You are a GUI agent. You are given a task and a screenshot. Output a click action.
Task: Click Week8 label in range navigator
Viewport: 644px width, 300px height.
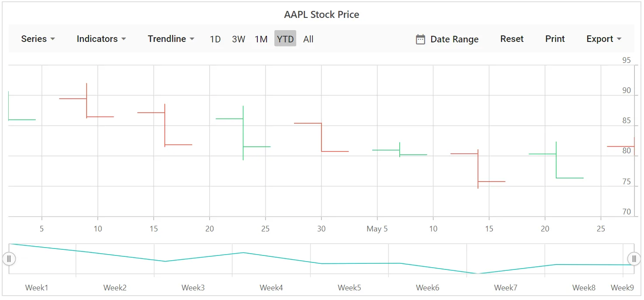click(584, 288)
